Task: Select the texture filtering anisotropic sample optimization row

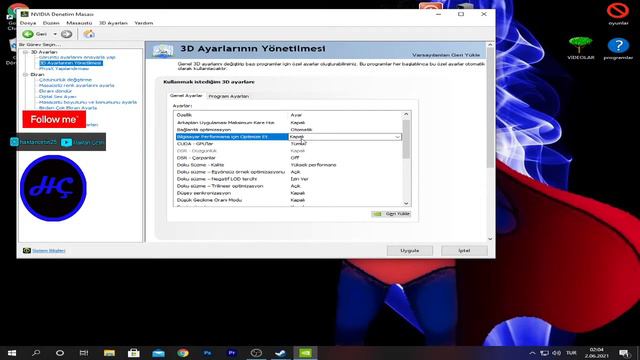Action: tap(288, 172)
